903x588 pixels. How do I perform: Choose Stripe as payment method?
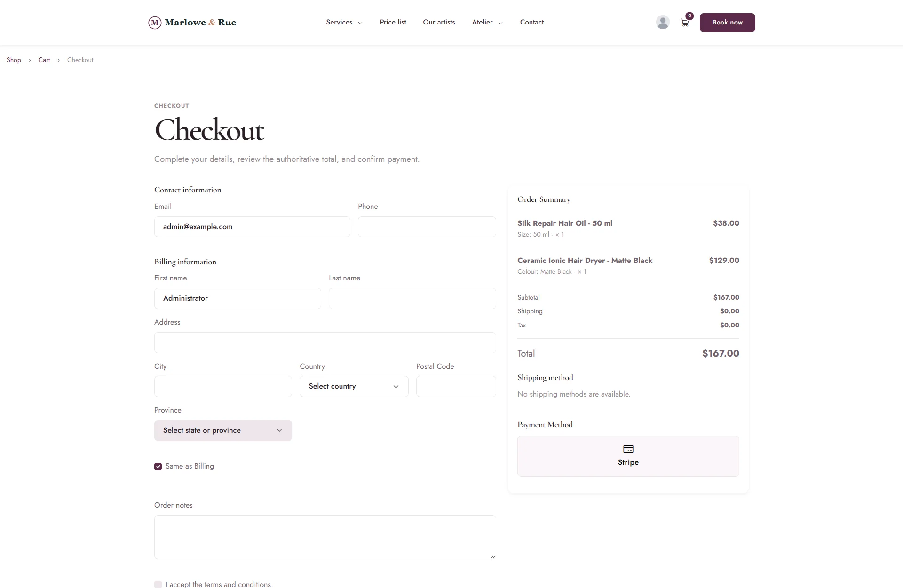click(628, 456)
